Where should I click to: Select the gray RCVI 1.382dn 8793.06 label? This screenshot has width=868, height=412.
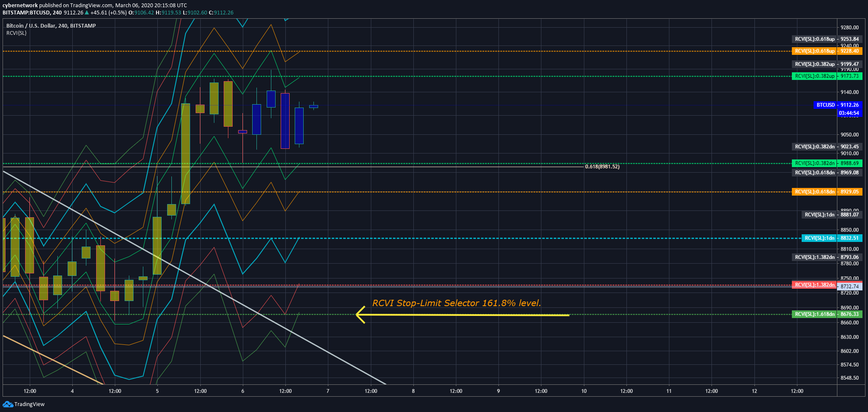point(827,257)
